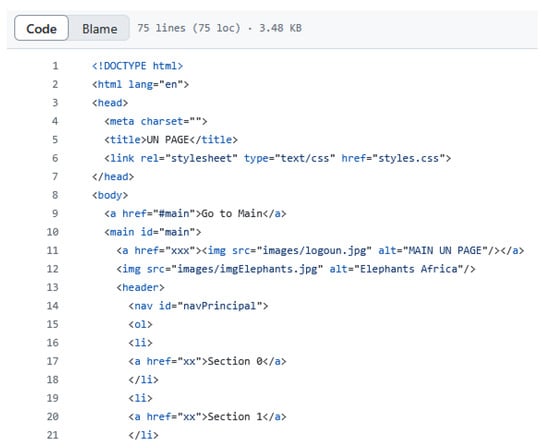Click the '<ol>' tag line

point(140,324)
